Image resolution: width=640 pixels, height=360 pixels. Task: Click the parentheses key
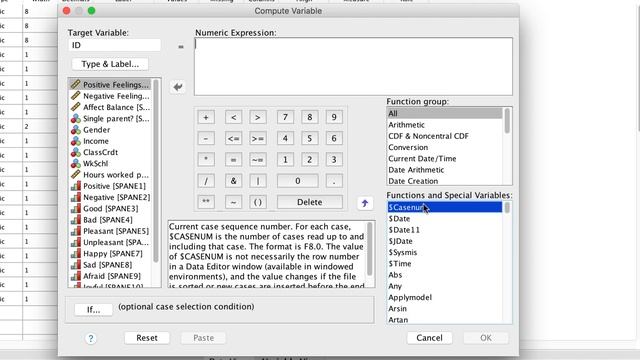258,202
